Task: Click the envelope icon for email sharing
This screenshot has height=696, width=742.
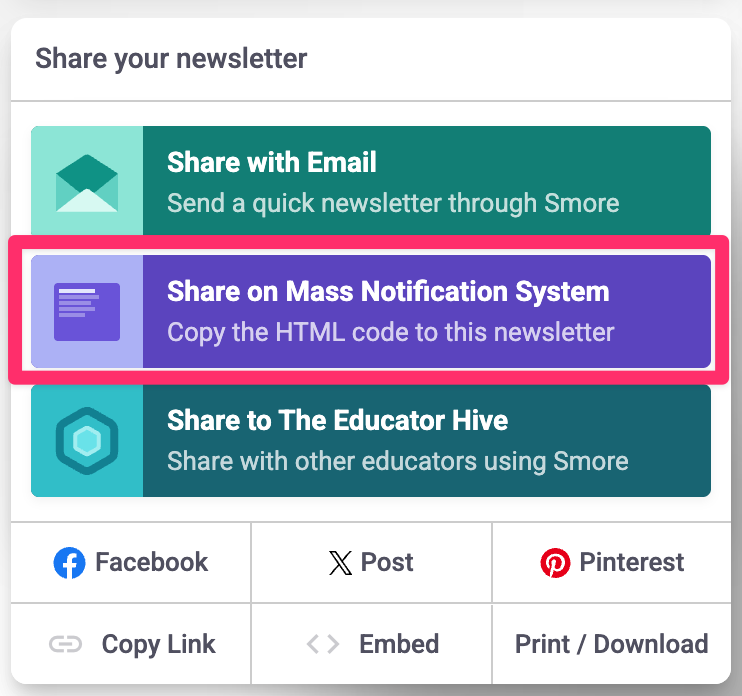Action: 87,182
